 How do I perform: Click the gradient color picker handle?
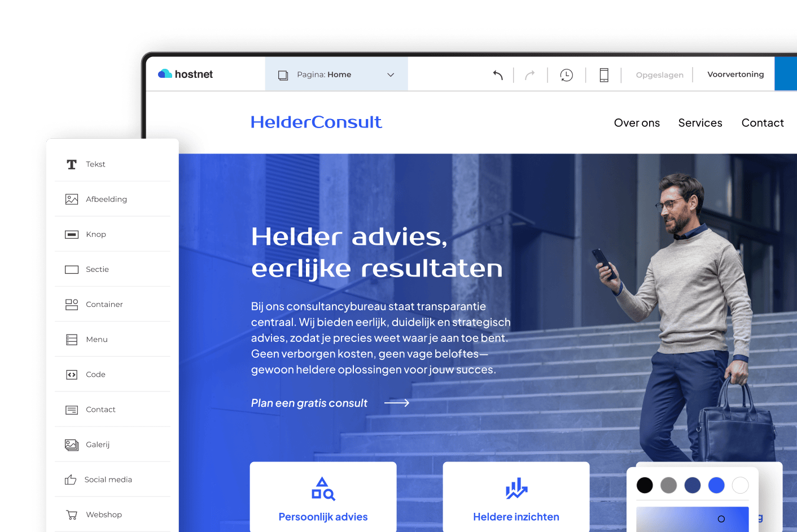(721, 519)
